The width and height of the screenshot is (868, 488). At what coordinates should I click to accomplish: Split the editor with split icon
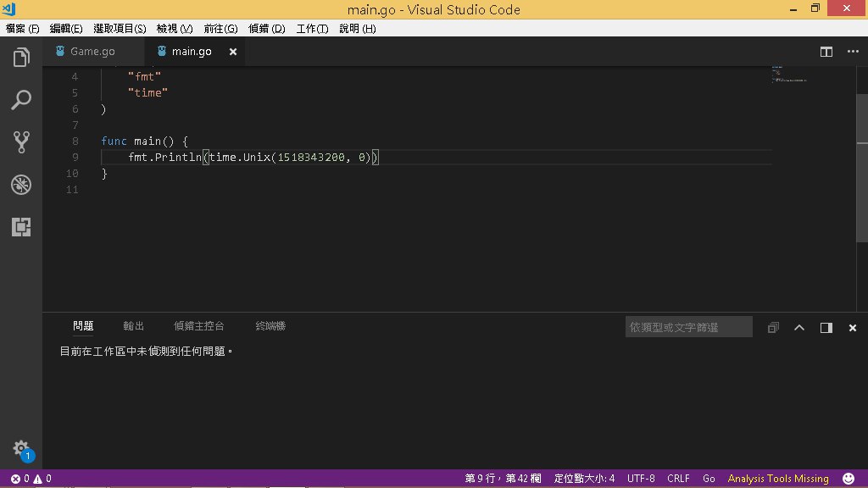click(826, 52)
